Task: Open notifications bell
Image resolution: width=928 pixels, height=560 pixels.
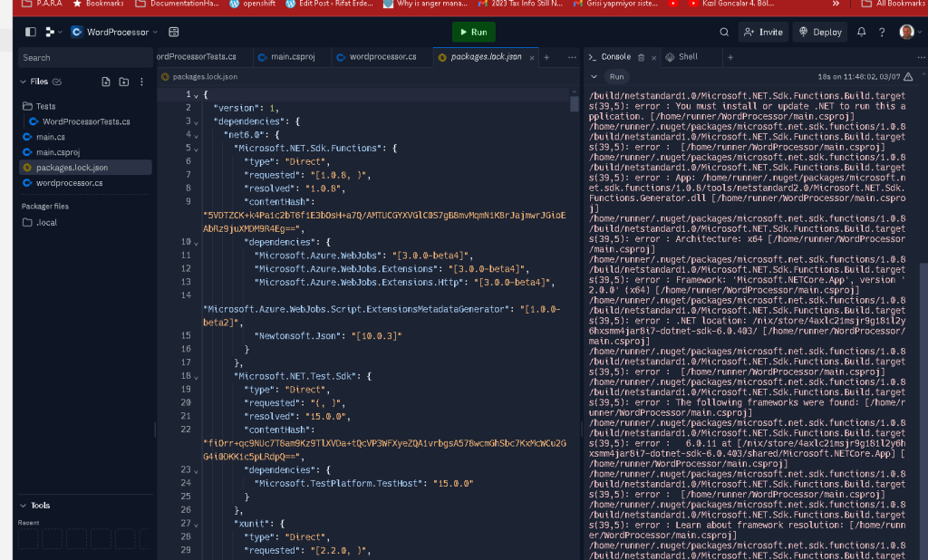Action: tap(861, 32)
